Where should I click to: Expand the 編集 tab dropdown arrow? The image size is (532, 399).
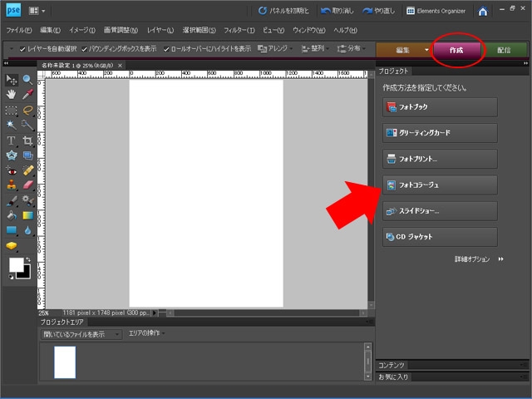[x=426, y=50]
